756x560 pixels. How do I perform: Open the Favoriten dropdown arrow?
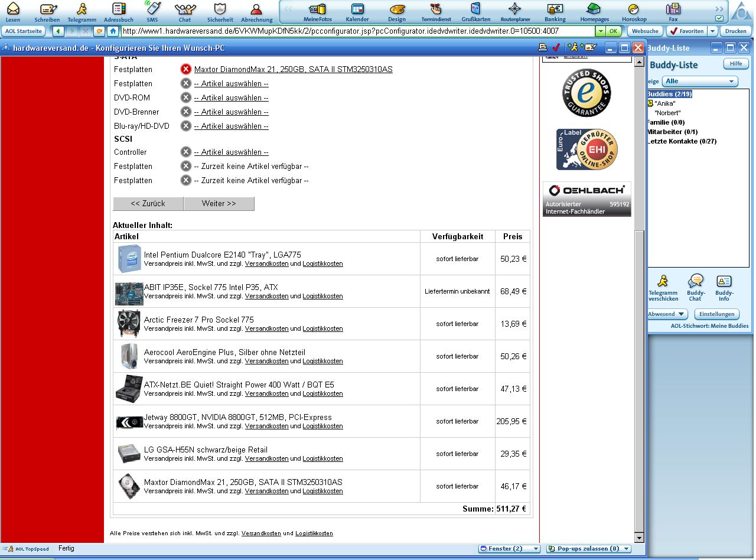pos(712,31)
